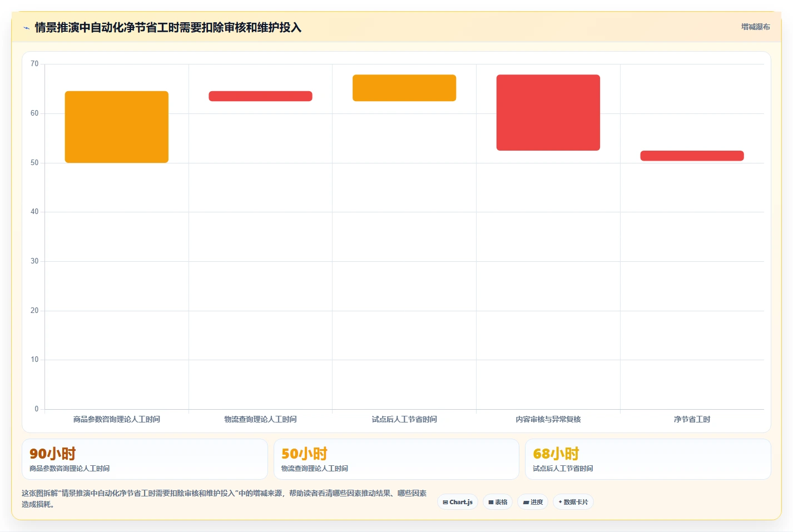The width and height of the screenshot is (793, 532).
Task: Open the 90小时 data card
Action: [145, 459]
